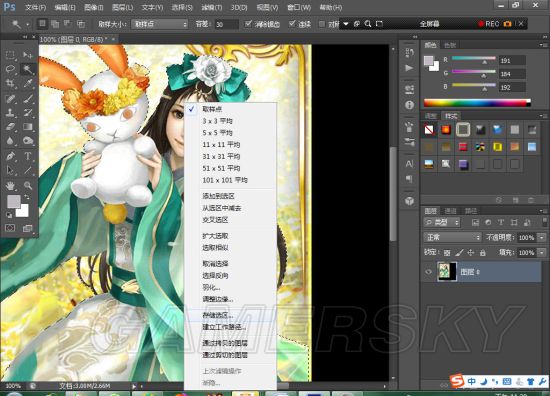
Task: Click the 图层 0 layer thumbnail
Action: pos(447,271)
